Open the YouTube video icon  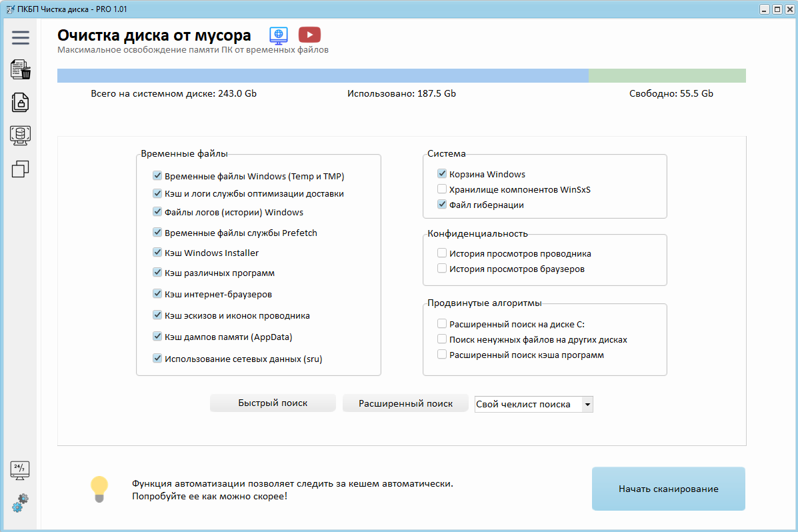click(309, 35)
